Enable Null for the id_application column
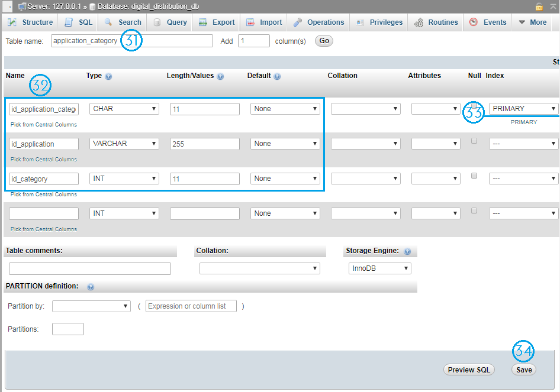Viewport: 560px width, 392px height. point(474,141)
